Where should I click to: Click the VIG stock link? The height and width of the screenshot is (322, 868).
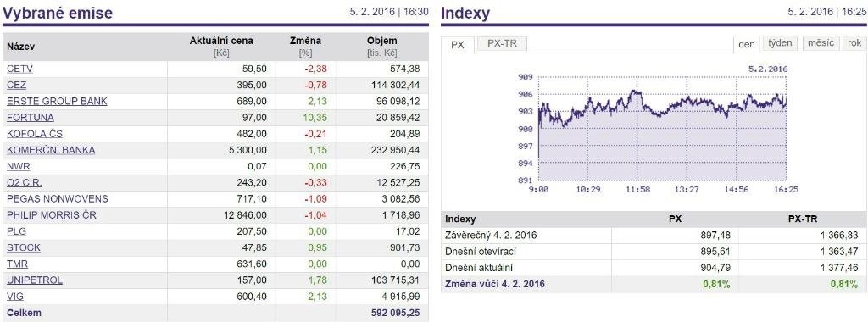(15, 297)
